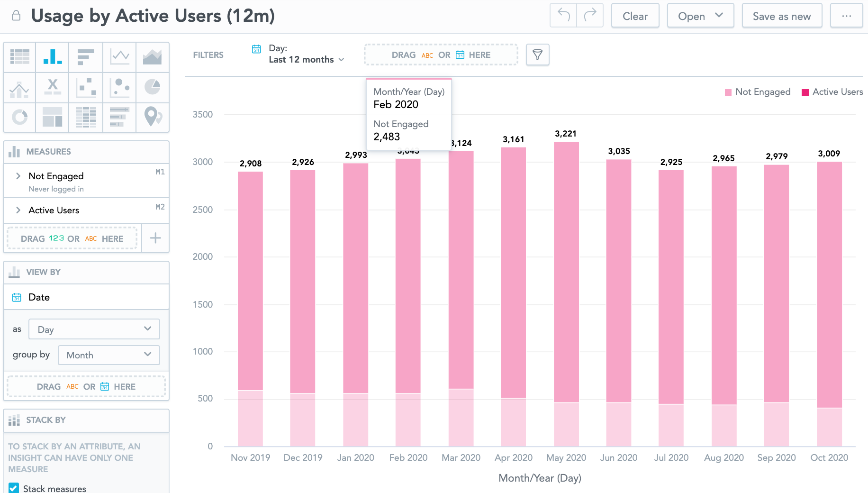Screen dimensions: 868x493
Task: Open the 'group by' Month dropdown
Action: coord(108,355)
